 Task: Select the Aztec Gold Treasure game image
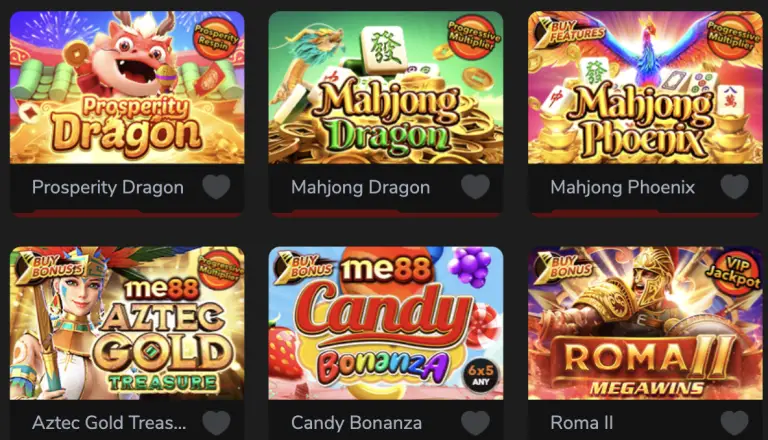[x=127, y=323]
